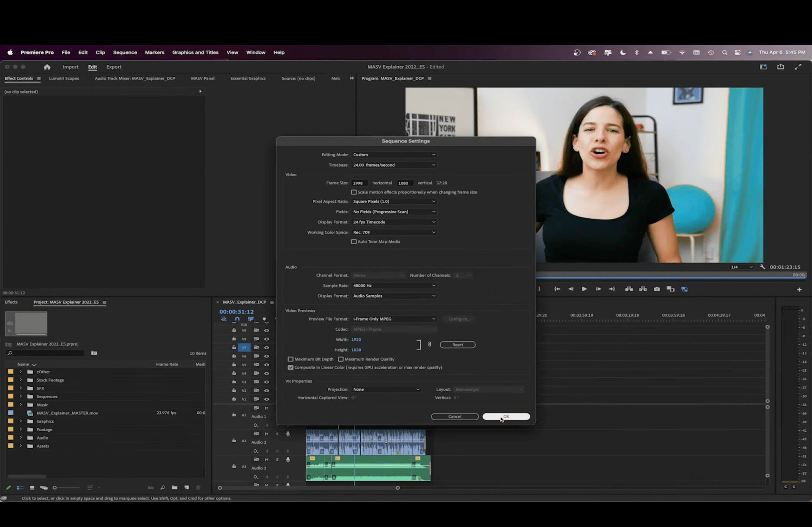
Task: Select the Find icon in the Project panel
Action: pos(163,488)
